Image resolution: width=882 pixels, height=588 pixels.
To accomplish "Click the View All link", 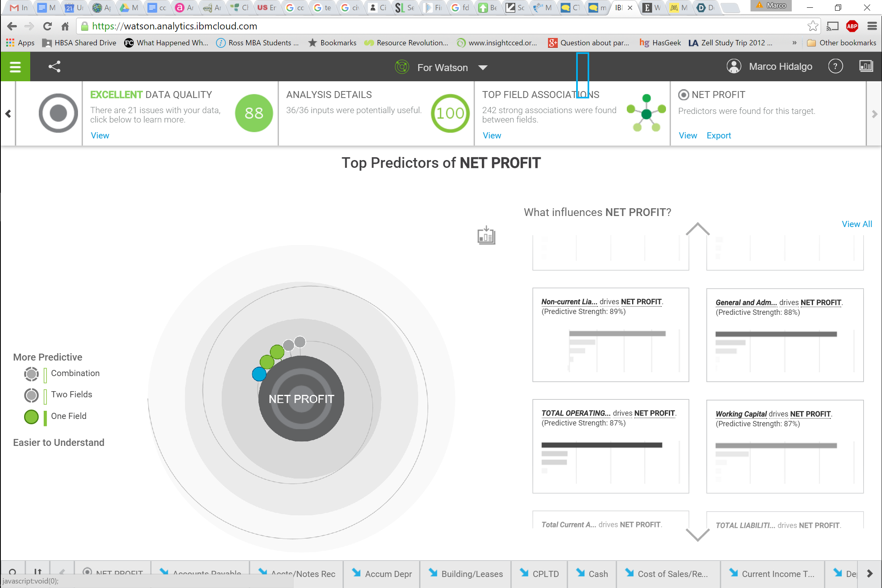I will click(857, 224).
